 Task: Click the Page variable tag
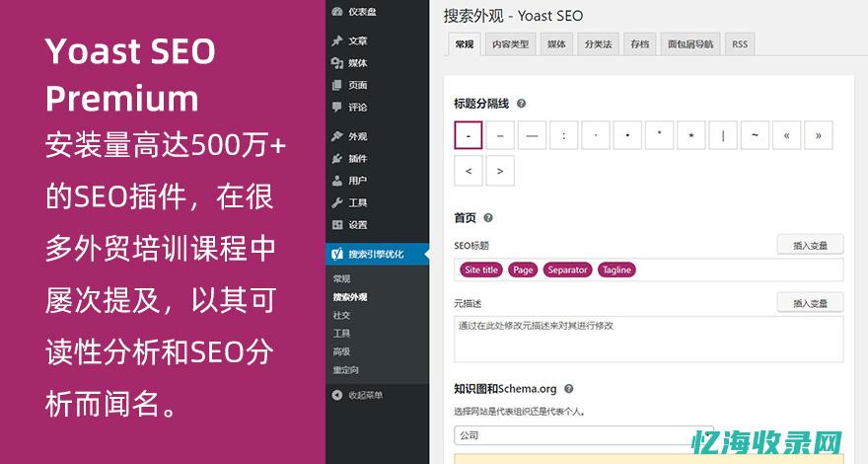523,270
